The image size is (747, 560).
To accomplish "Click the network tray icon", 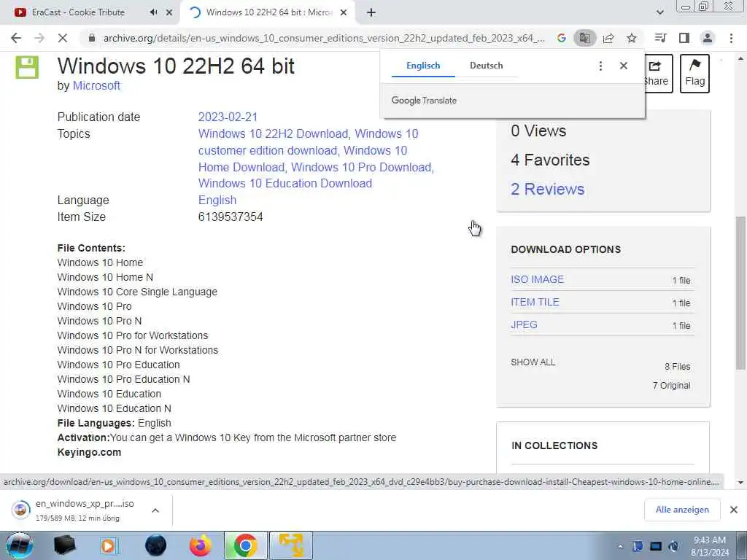I will point(656,546).
